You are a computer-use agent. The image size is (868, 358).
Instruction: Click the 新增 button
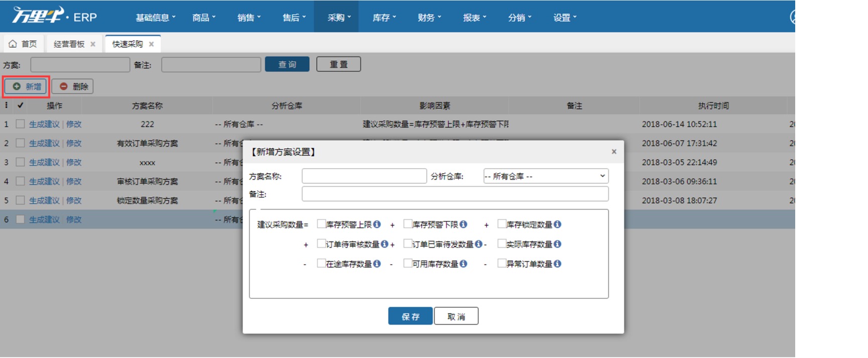click(x=26, y=86)
